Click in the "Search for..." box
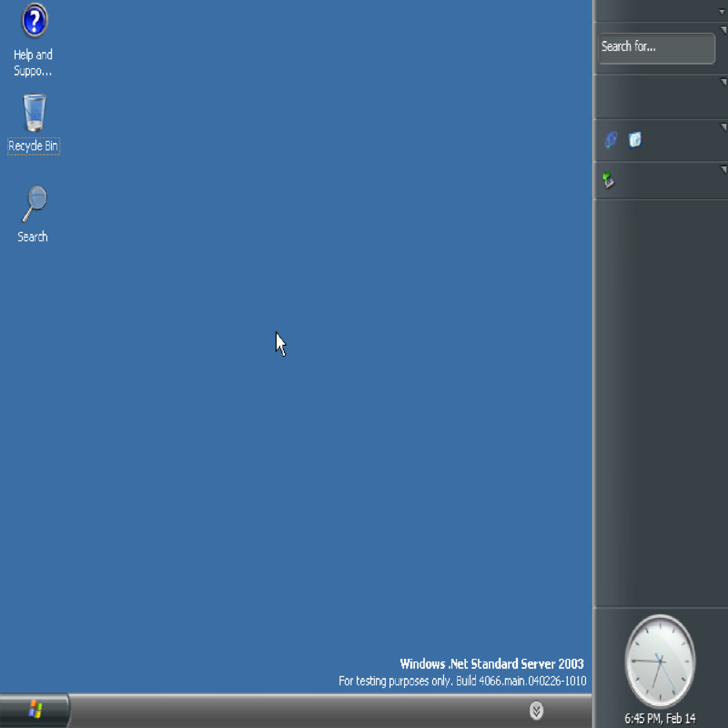Screen dimensions: 728x728 click(656, 47)
